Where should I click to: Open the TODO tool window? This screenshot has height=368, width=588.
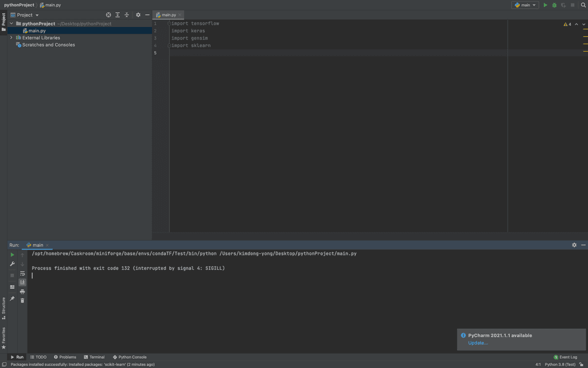click(x=38, y=357)
